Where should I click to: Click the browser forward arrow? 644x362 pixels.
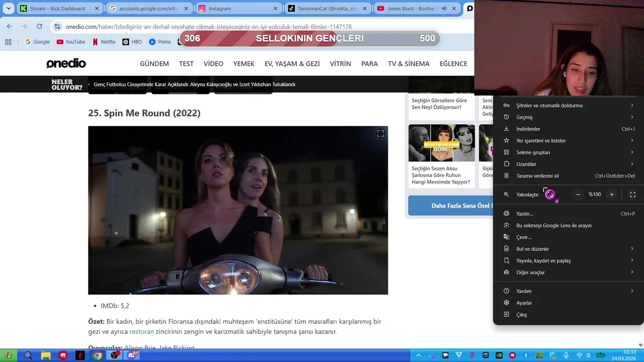pyautogui.click(x=24, y=27)
